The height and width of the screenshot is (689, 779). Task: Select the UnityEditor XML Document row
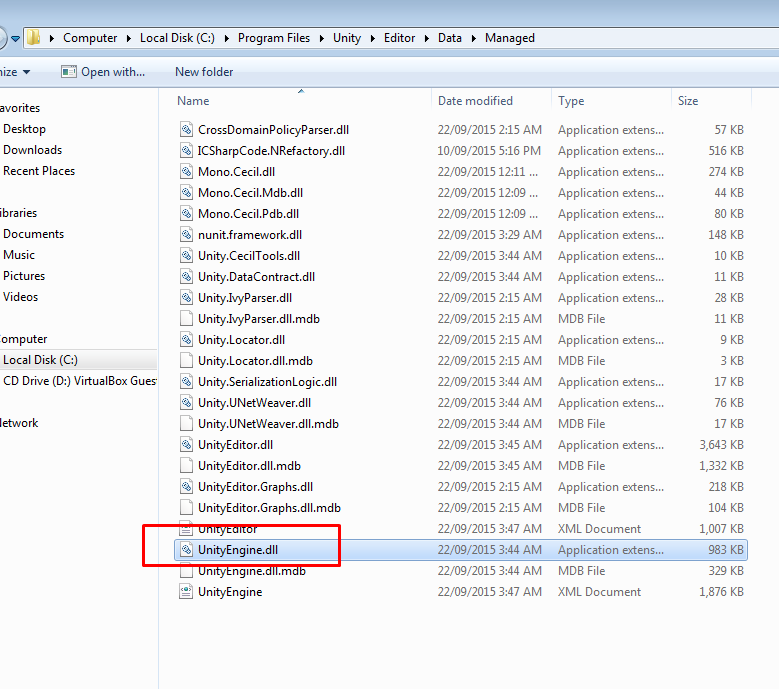[461, 529]
